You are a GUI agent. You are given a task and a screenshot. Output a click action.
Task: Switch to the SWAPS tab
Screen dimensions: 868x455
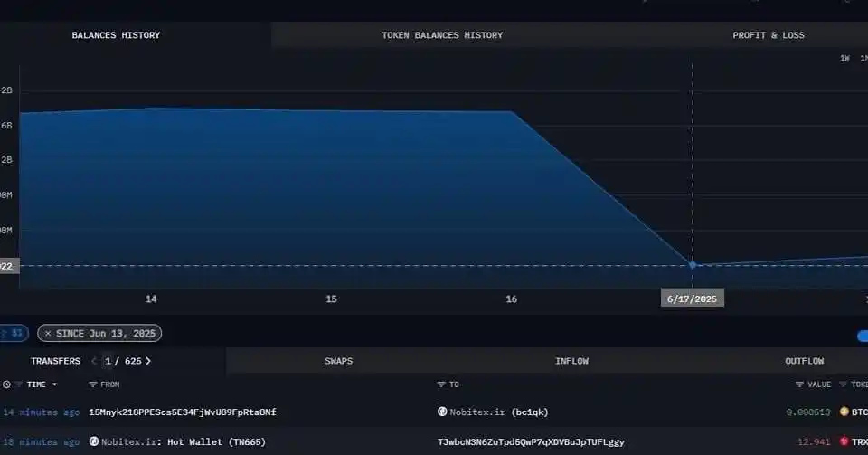tap(339, 361)
